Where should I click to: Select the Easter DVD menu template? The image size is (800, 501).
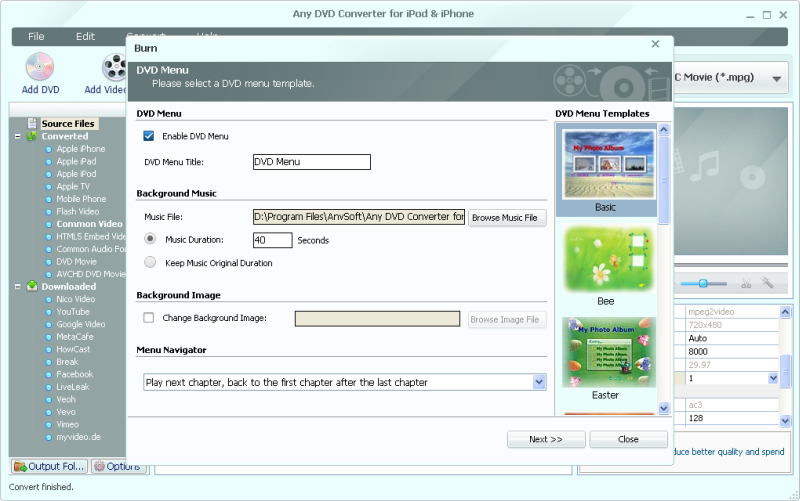point(606,359)
